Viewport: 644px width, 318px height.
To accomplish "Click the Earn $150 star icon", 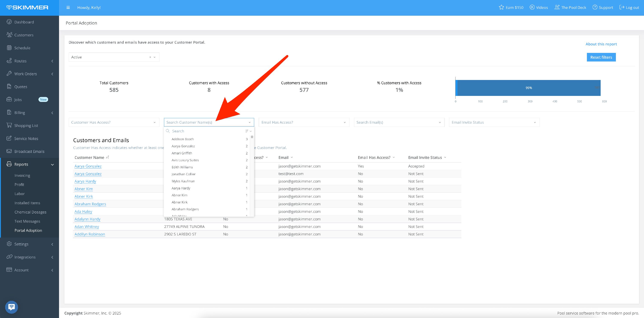I will 501,7.
